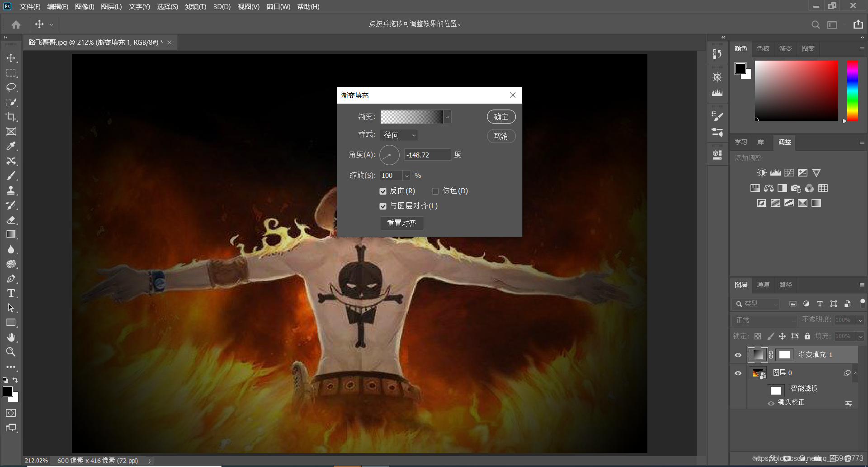This screenshot has height=467, width=868.
Task: Add a Curves adjustment
Action: coord(789,173)
